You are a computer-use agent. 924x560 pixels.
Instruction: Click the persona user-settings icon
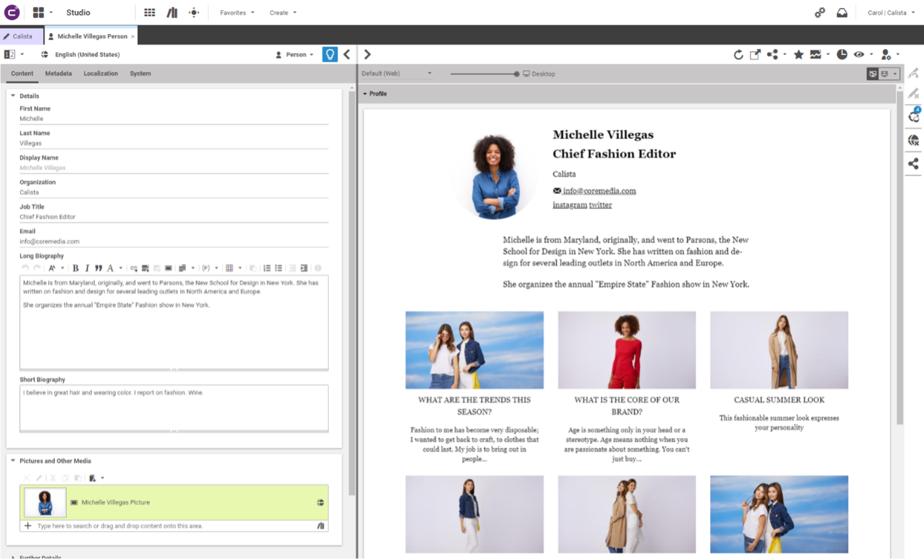click(886, 55)
